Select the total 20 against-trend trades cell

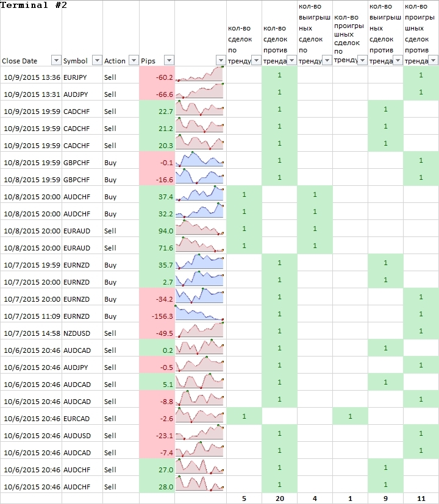click(279, 499)
